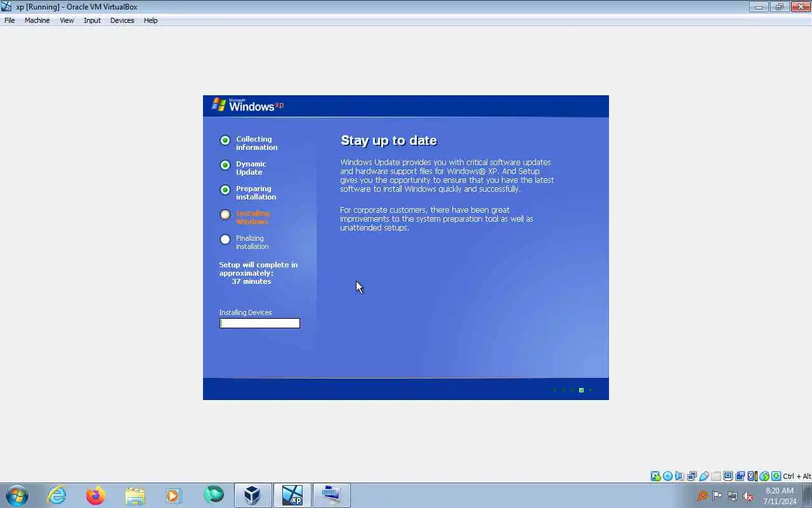Click the optical disc drive indicator

click(x=667, y=476)
